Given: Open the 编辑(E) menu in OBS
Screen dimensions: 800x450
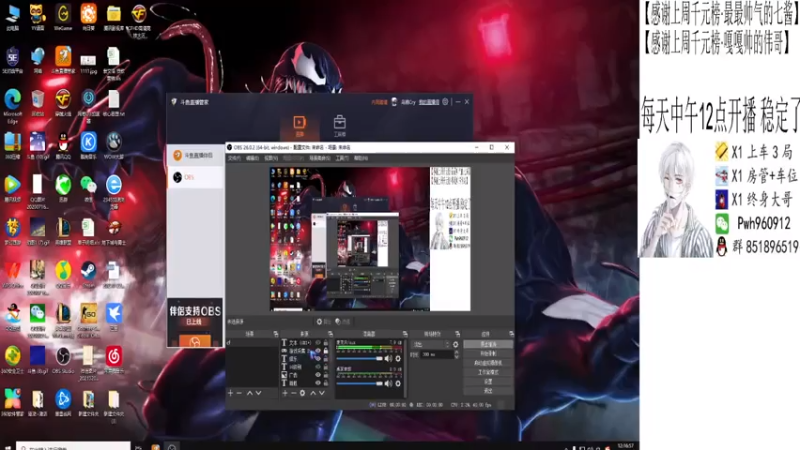Looking at the screenshot, I should pos(252,158).
